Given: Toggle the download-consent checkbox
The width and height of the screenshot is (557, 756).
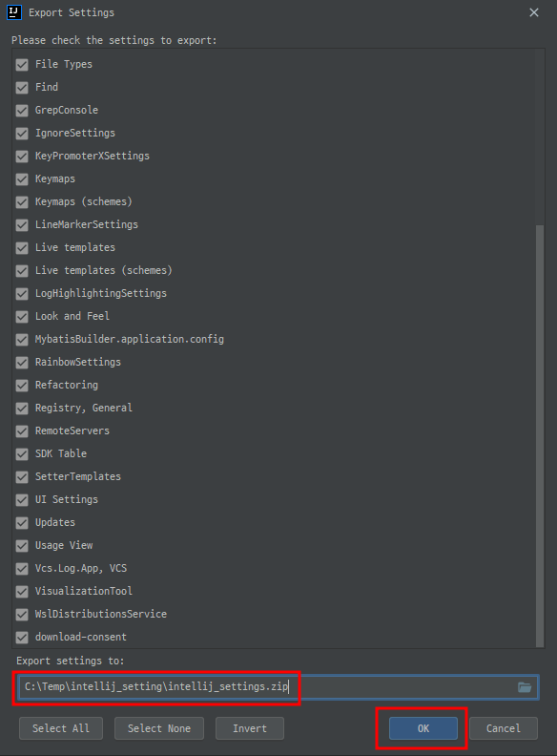Looking at the screenshot, I should (x=22, y=638).
